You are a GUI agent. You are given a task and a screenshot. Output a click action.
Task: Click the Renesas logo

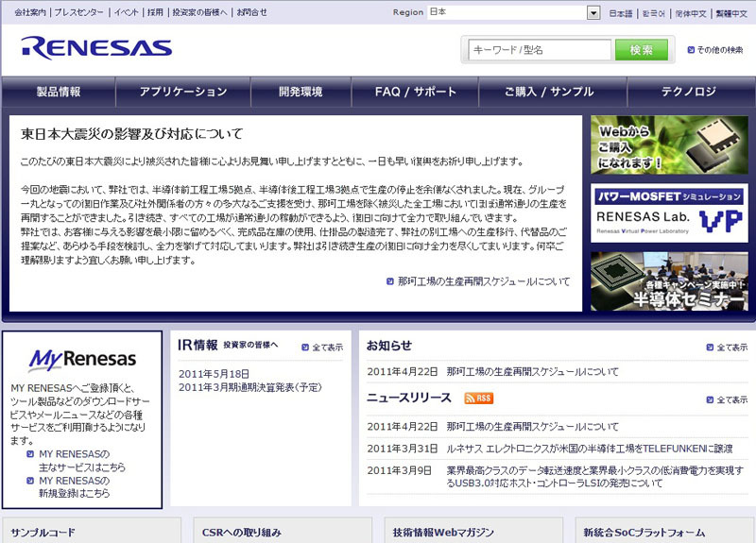(x=96, y=48)
